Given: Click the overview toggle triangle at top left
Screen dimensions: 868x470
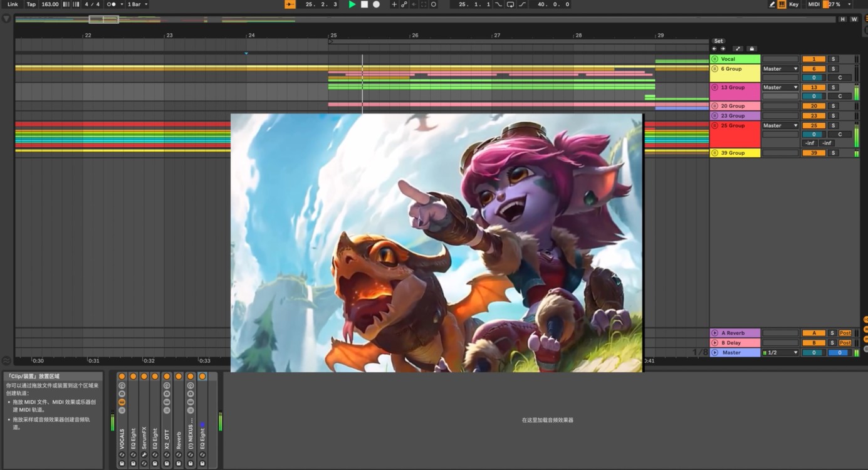Looking at the screenshot, I should [7, 19].
